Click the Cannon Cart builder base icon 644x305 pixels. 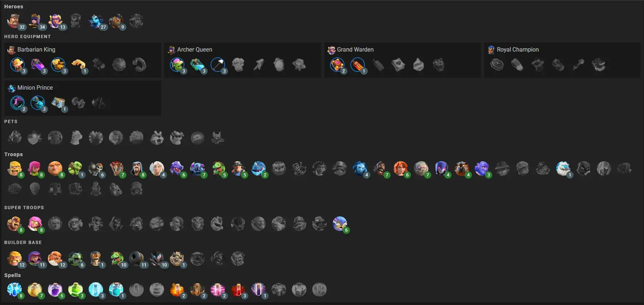coord(136,259)
